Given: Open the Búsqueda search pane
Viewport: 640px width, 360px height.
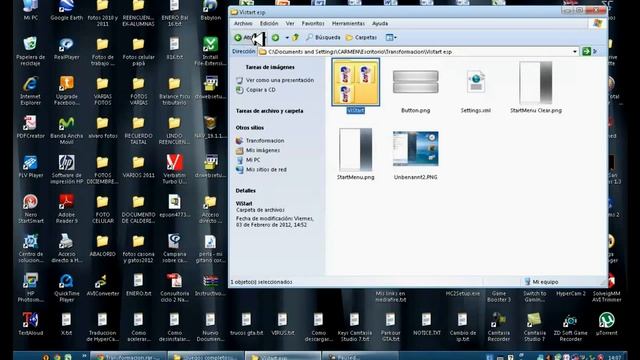Looking at the screenshot, I should [323, 38].
